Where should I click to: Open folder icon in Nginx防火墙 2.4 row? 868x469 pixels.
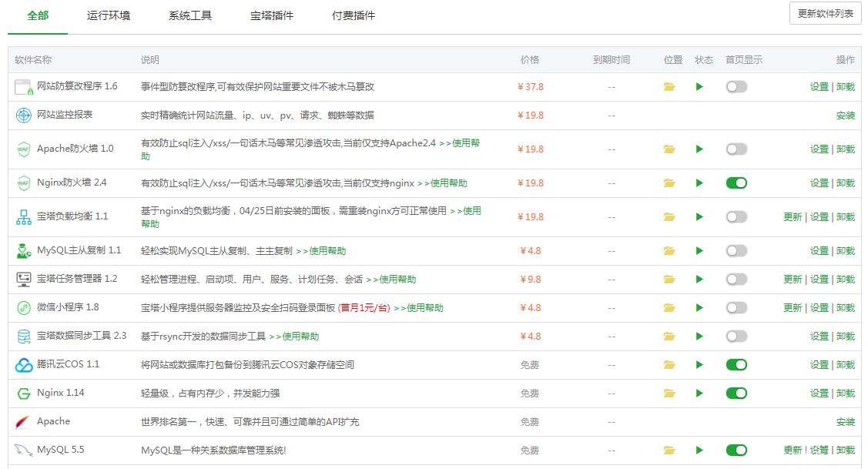(669, 183)
